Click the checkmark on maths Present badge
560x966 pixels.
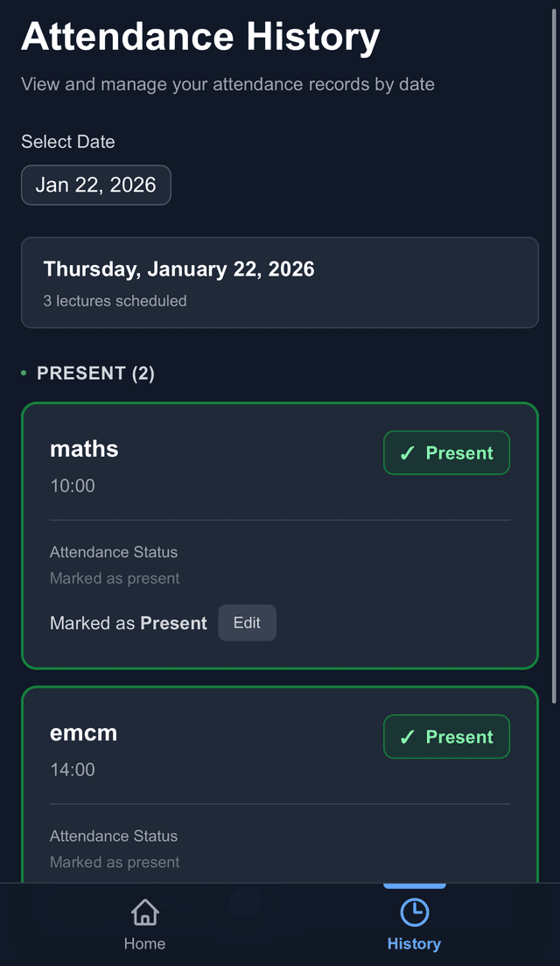point(406,452)
